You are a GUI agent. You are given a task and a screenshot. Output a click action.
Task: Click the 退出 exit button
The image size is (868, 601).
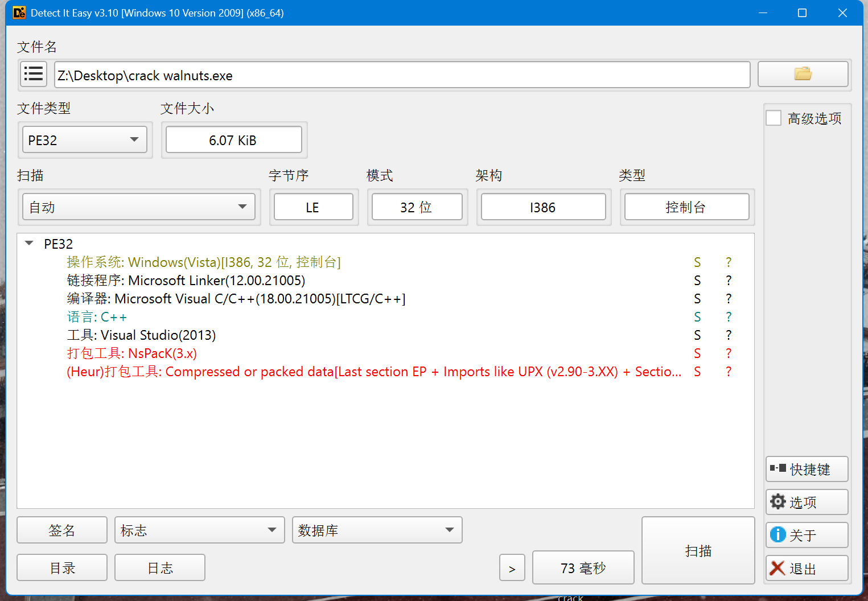click(x=807, y=568)
